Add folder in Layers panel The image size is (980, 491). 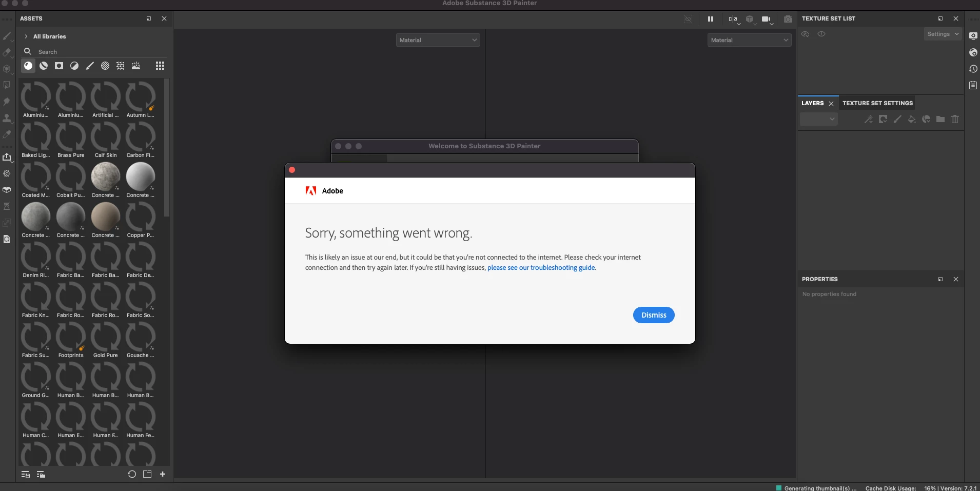[x=940, y=119]
